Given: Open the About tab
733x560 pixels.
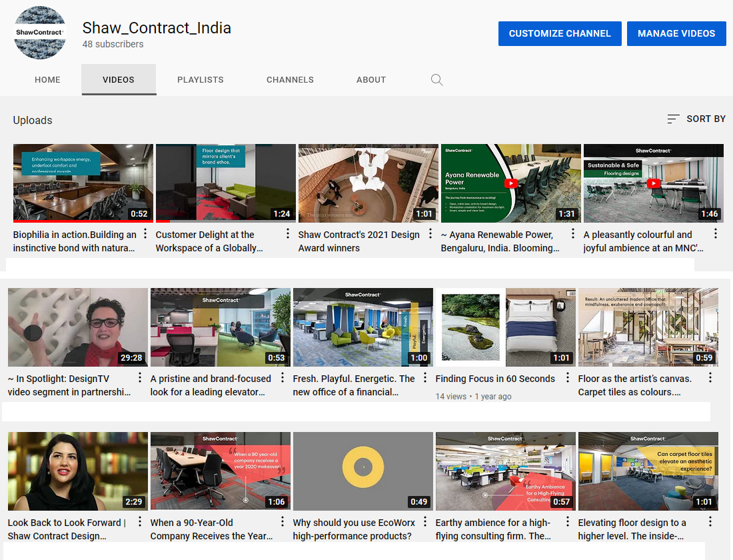Looking at the screenshot, I should click(371, 80).
